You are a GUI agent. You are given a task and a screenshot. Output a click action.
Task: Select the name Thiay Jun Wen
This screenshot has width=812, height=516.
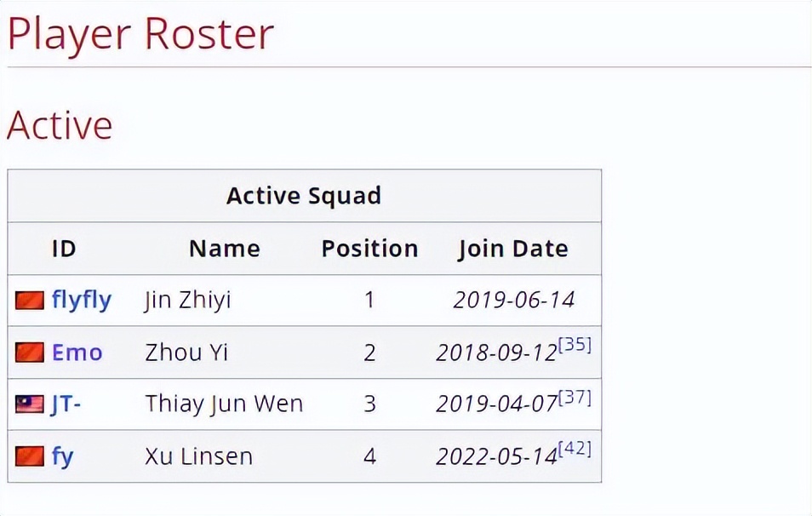pos(224,404)
